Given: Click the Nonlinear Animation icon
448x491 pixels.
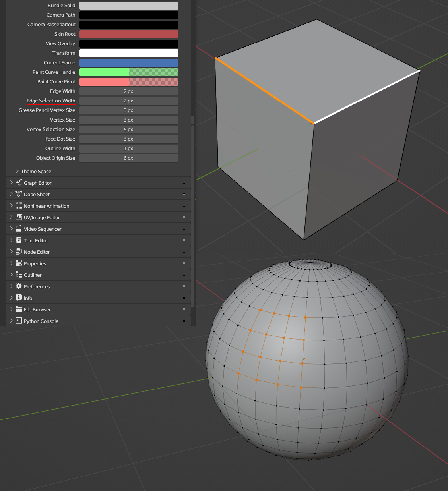Looking at the screenshot, I should tap(19, 205).
